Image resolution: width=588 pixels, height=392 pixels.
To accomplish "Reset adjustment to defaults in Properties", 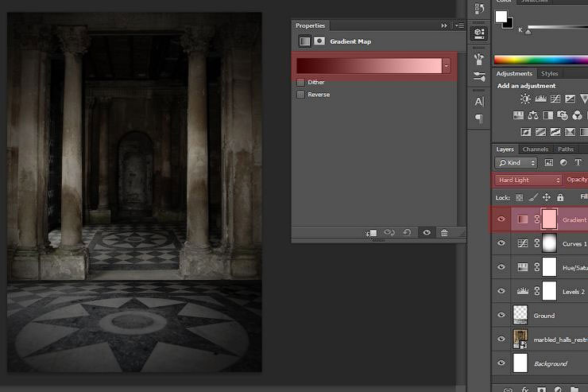I will (x=408, y=233).
